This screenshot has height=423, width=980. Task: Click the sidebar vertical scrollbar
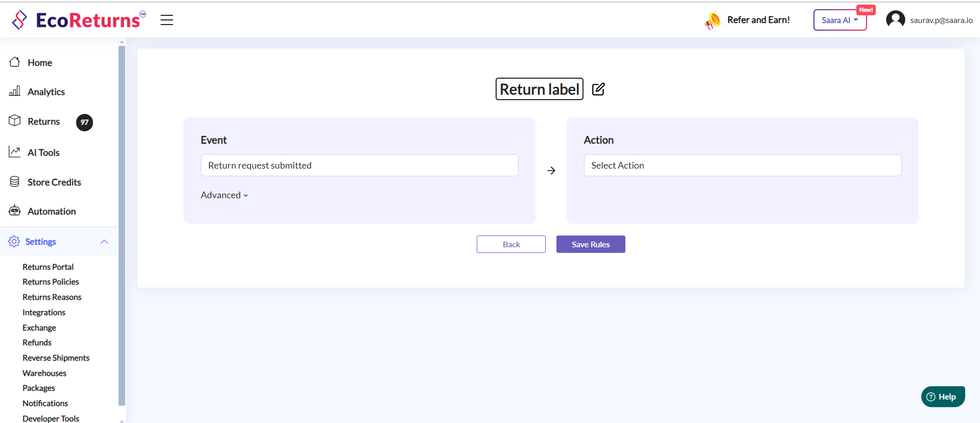click(x=122, y=225)
